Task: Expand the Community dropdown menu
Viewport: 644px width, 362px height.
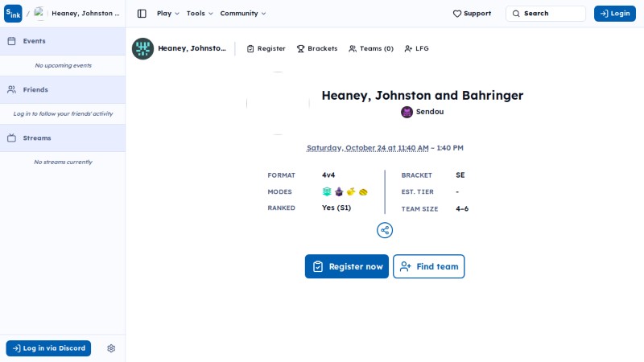Action: [x=243, y=14]
